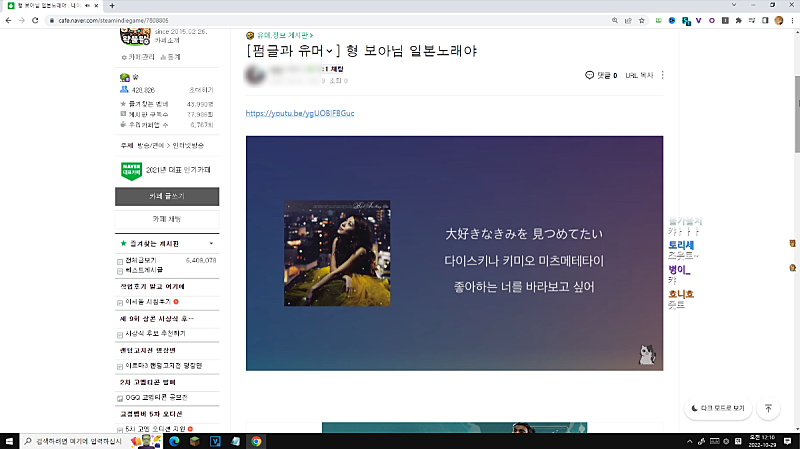Click the BoA album cover video thumbnail
Image resolution: width=800 pixels, height=449 pixels.
[337, 253]
